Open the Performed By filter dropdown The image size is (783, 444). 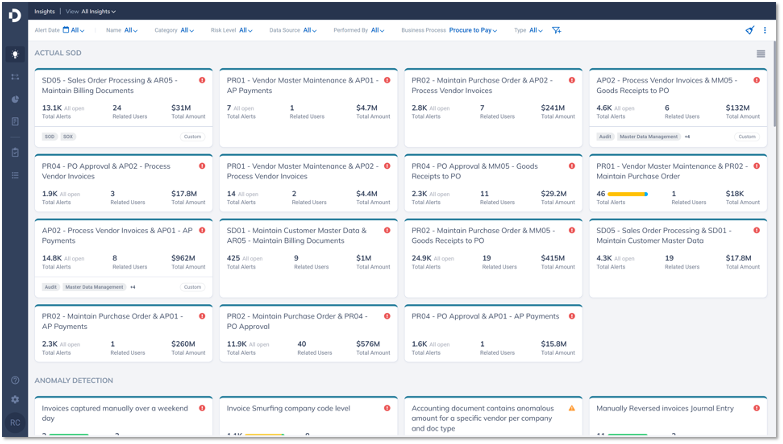pyautogui.click(x=378, y=30)
